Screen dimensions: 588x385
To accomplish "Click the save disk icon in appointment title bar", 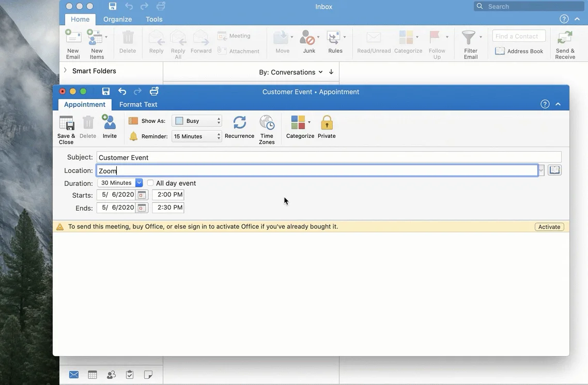I will [106, 91].
